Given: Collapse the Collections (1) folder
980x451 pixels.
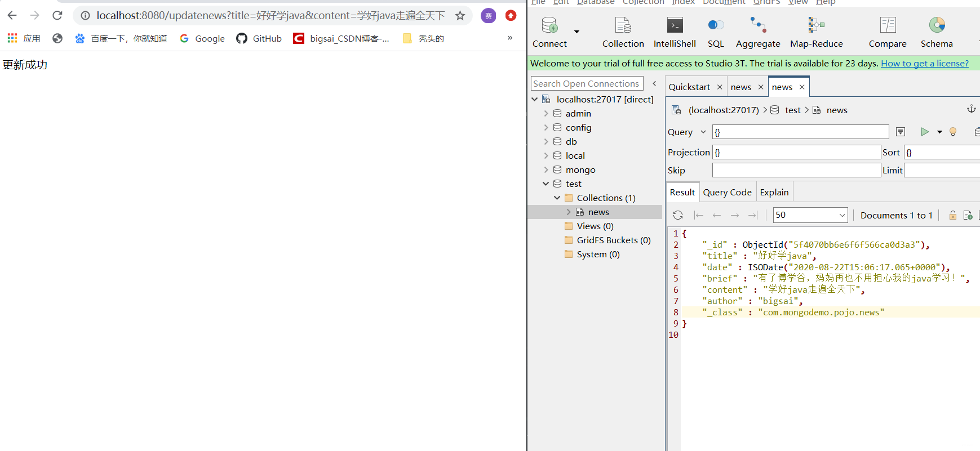Looking at the screenshot, I should [x=557, y=198].
